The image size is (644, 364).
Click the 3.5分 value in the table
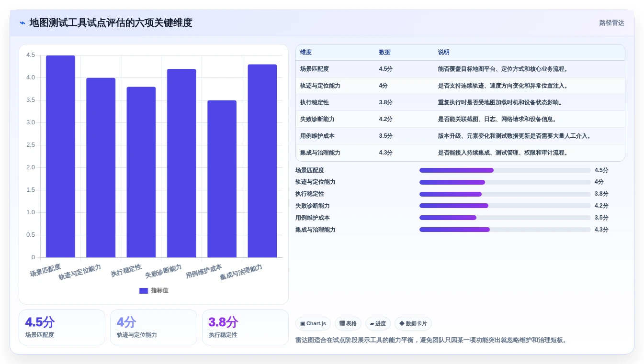click(385, 136)
